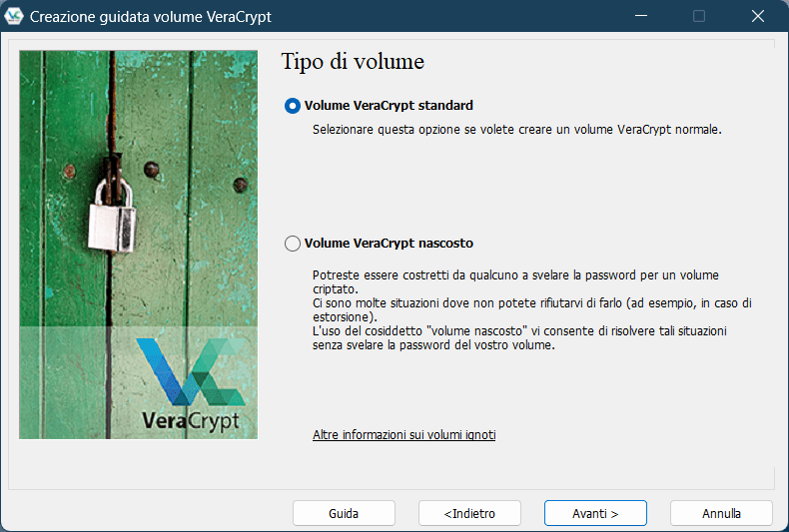Screen dimensions: 789x532
Task: Go back with the <Indietro button
Action: pyautogui.click(x=469, y=513)
